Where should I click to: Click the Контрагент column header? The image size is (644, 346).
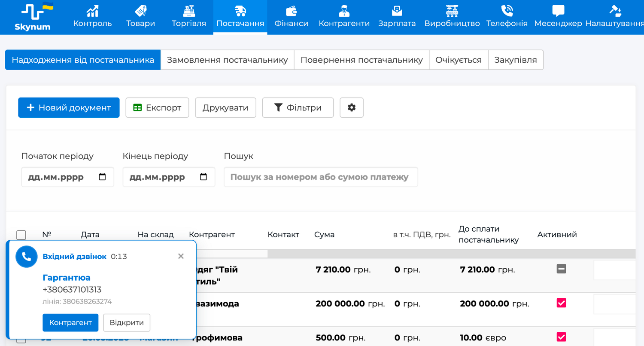(212, 235)
